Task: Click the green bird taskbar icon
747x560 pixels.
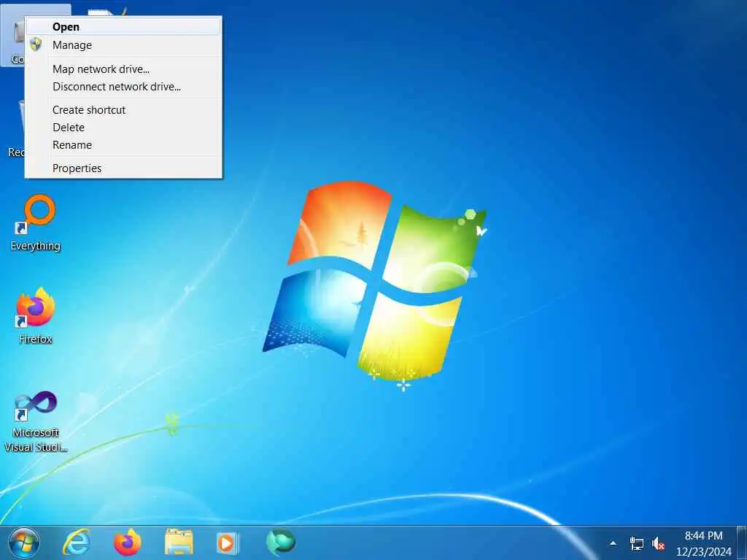Action: (x=281, y=542)
